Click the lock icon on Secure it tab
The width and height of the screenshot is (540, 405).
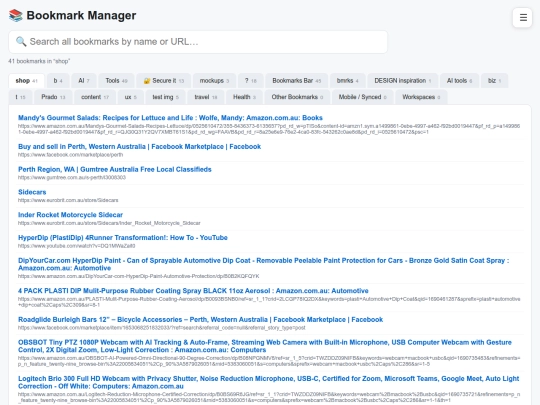(147, 81)
